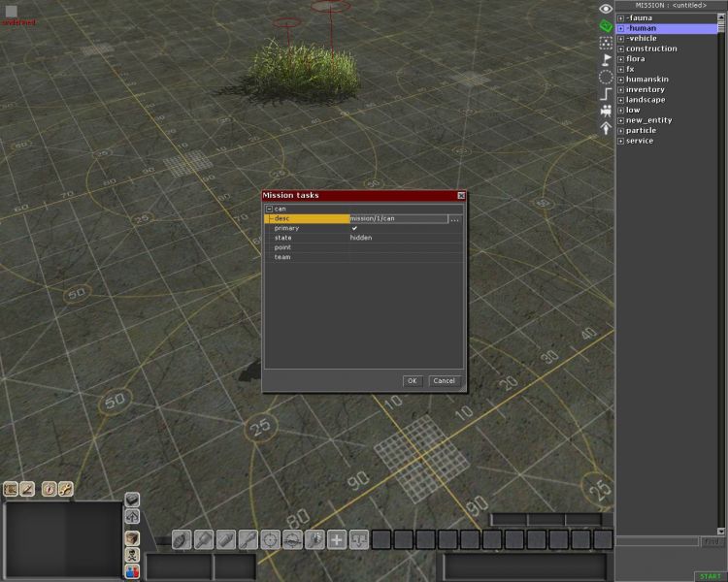Click the plus sign heal icon
The height and width of the screenshot is (582, 728).
pyautogui.click(x=337, y=540)
